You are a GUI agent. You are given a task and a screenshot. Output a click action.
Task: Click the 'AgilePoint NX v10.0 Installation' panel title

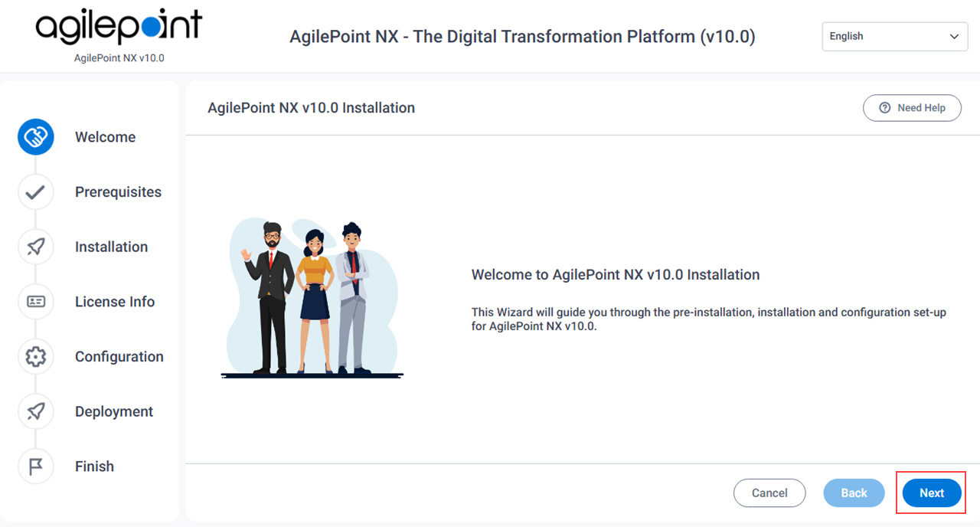311,108
